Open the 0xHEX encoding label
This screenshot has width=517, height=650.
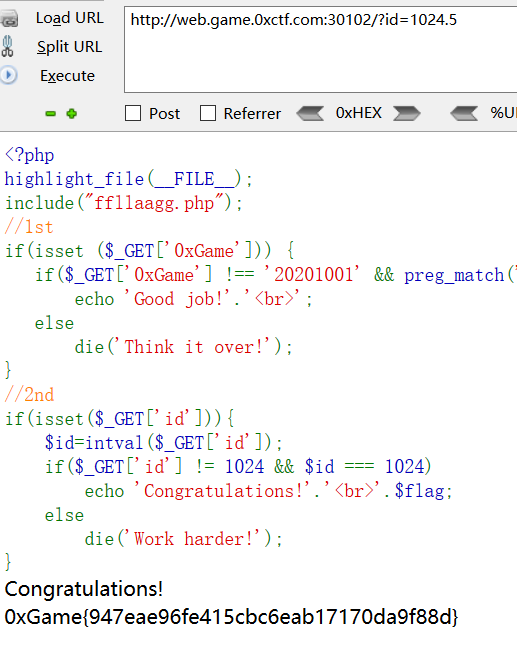point(359,113)
